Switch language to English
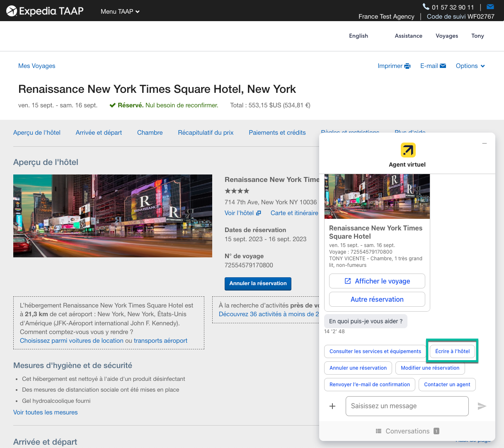This screenshot has height=448, width=504. pos(359,36)
